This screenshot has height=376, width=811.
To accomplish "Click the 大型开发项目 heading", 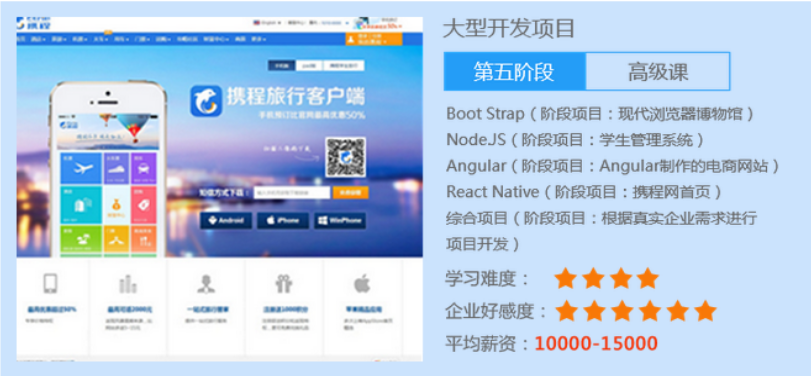I will pyautogui.click(x=509, y=28).
